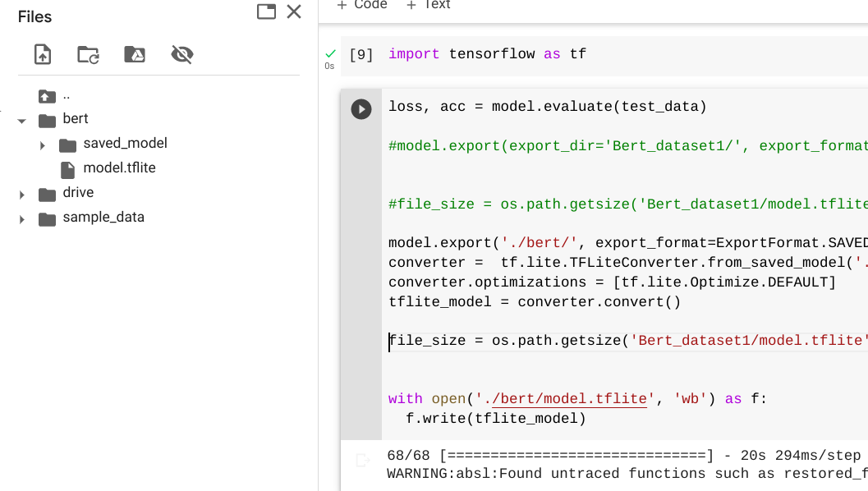Close the Files sidebar panel
The height and width of the screenshot is (491, 868).
click(x=295, y=13)
